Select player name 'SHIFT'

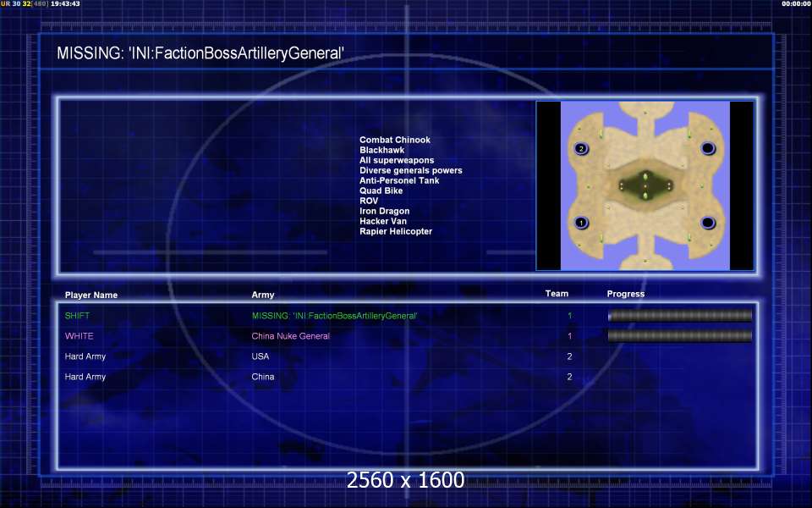pyautogui.click(x=77, y=316)
